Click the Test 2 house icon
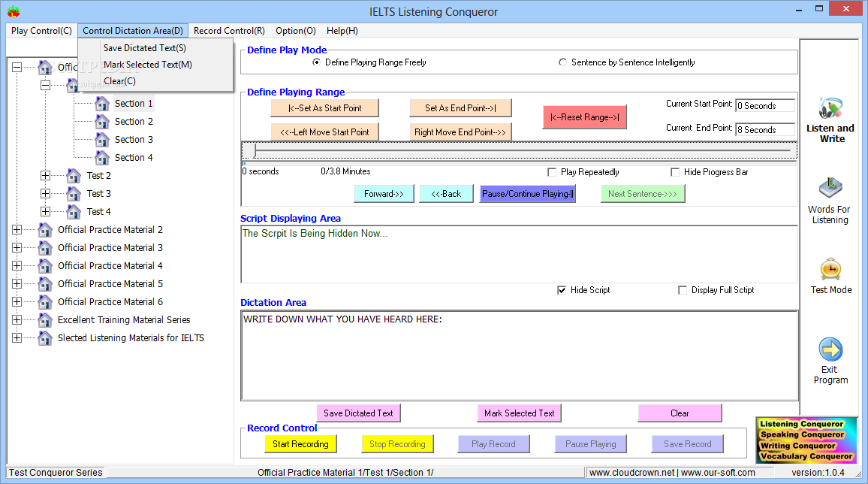This screenshot has width=868, height=484. click(x=74, y=176)
